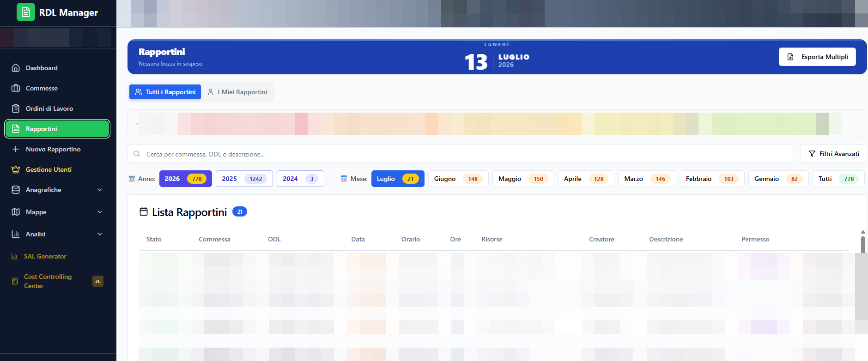Filter by month Maggio

click(523, 179)
